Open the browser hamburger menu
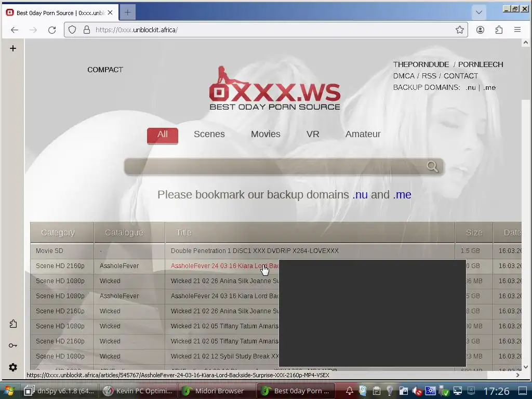The width and height of the screenshot is (532, 399). point(517,30)
